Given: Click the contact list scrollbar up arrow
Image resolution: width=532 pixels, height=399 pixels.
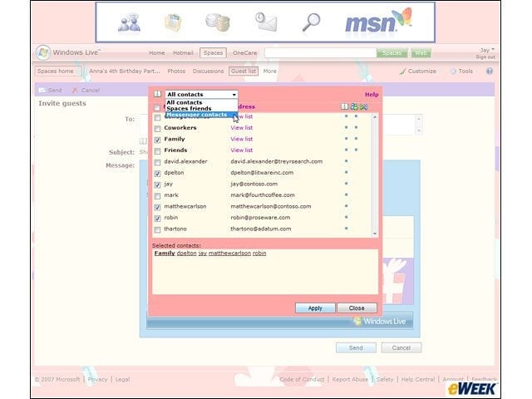Looking at the screenshot, I should point(375,117).
